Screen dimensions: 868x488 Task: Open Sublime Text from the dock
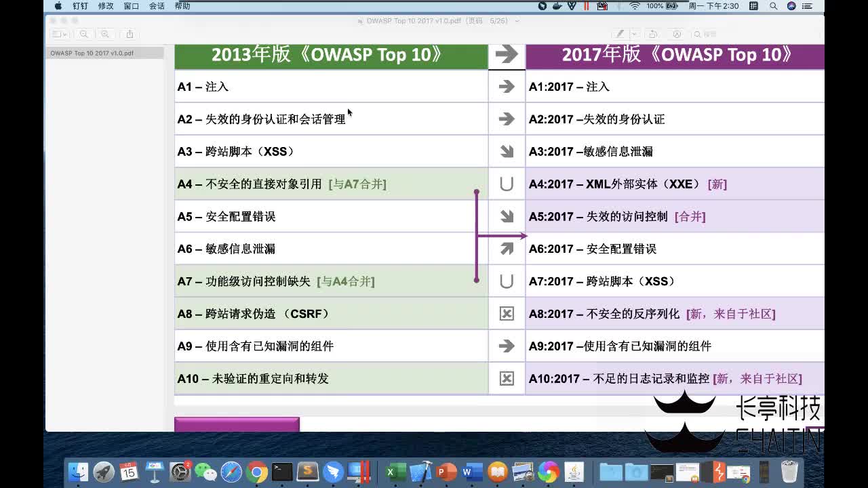pos(307,472)
